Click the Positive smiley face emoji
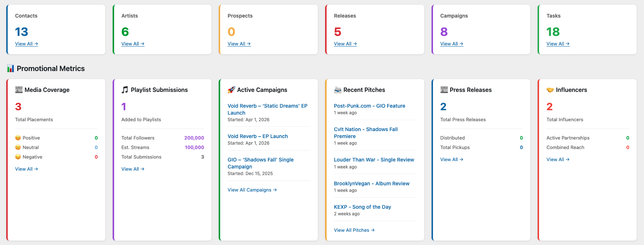Screen dimensions: 644x245 click(x=18, y=138)
